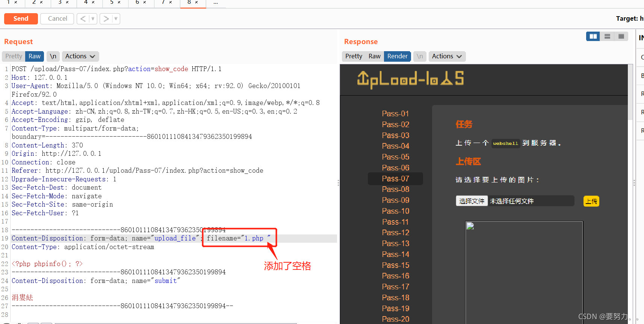Screen dimensions: 644x324
Task: Open the Request Actions dropdown
Action: [x=80, y=56]
